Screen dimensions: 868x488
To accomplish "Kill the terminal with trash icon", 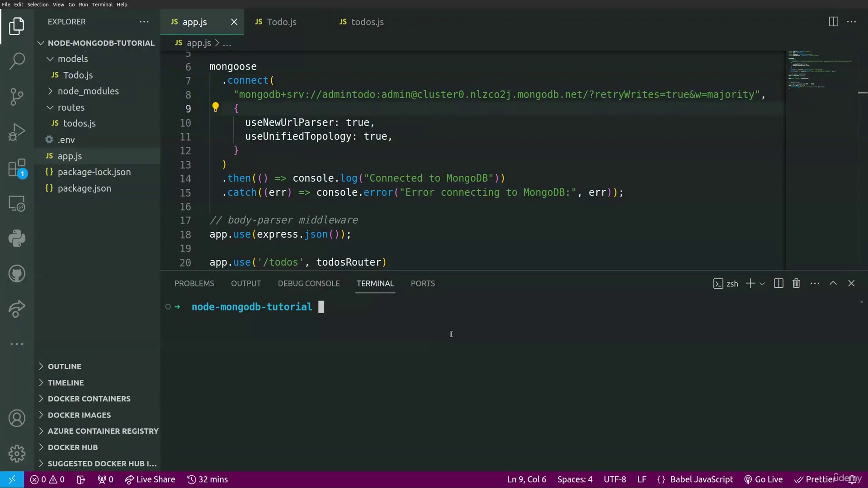I will point(797,283).
